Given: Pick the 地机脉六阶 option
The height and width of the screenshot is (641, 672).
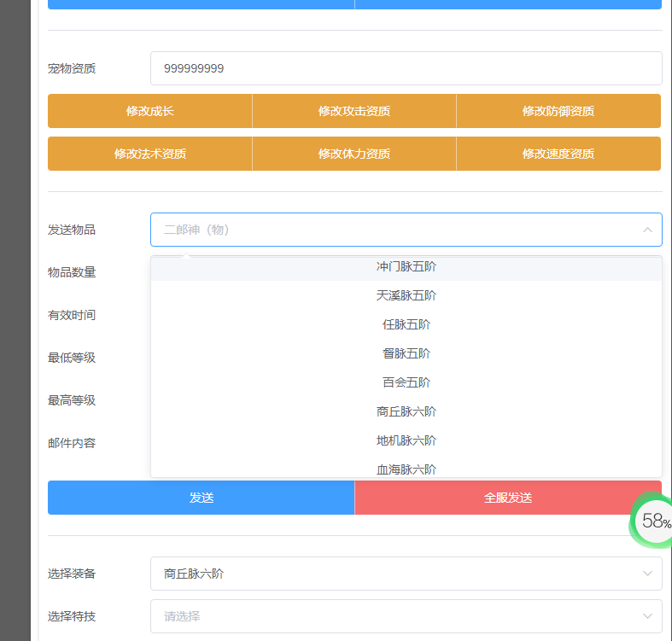Looking at the screenshot, I should (x=406, y=440).
